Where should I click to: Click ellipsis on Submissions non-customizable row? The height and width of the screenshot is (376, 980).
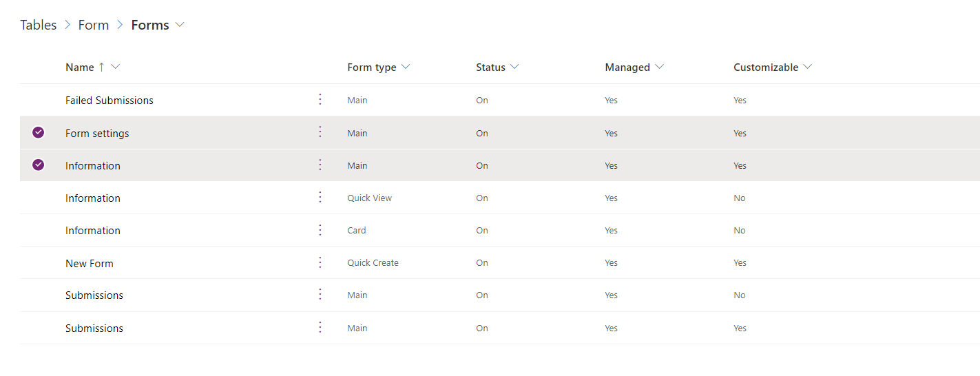pos(320,295)
